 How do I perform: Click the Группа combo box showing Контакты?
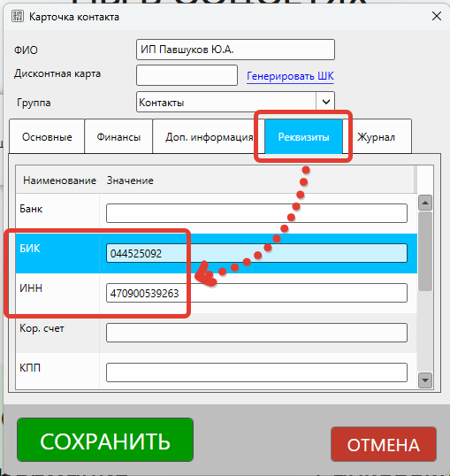[x=235, y=102]
